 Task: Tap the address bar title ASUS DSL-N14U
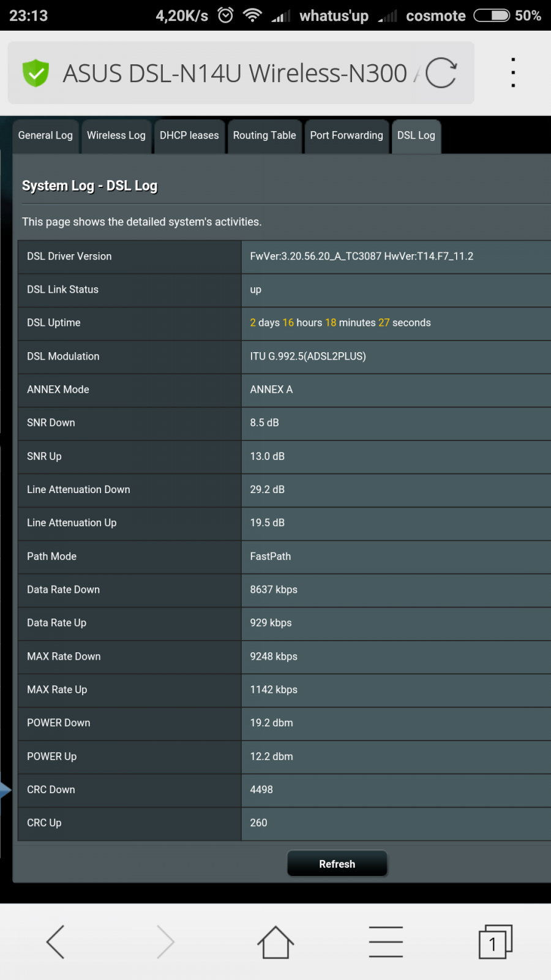[x=235, y=73]
